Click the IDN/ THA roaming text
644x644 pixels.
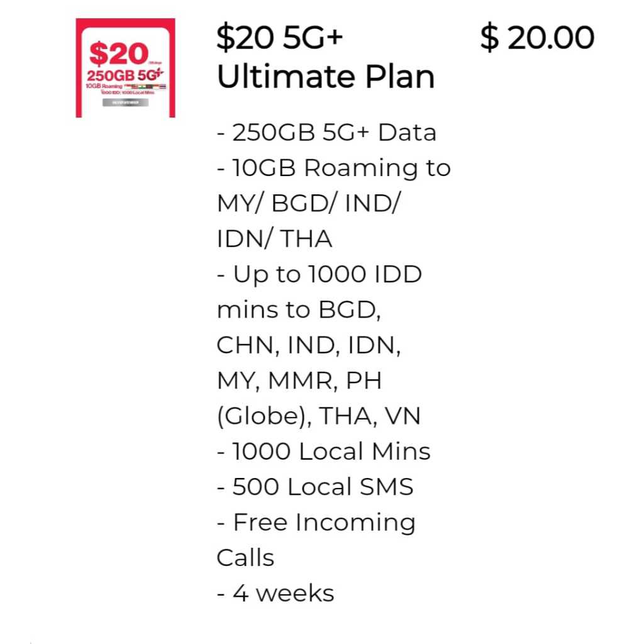(274, 239)
